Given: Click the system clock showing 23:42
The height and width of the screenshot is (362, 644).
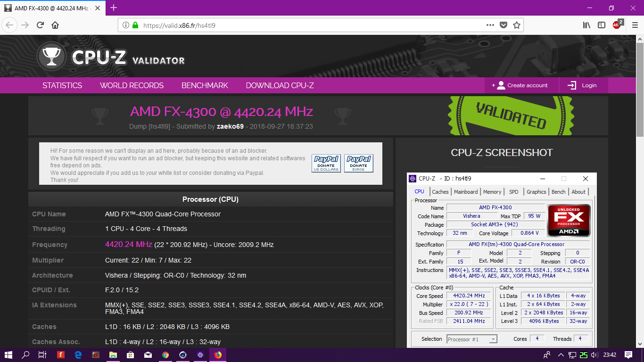Looking at the screenshot, I should point(610,355).
